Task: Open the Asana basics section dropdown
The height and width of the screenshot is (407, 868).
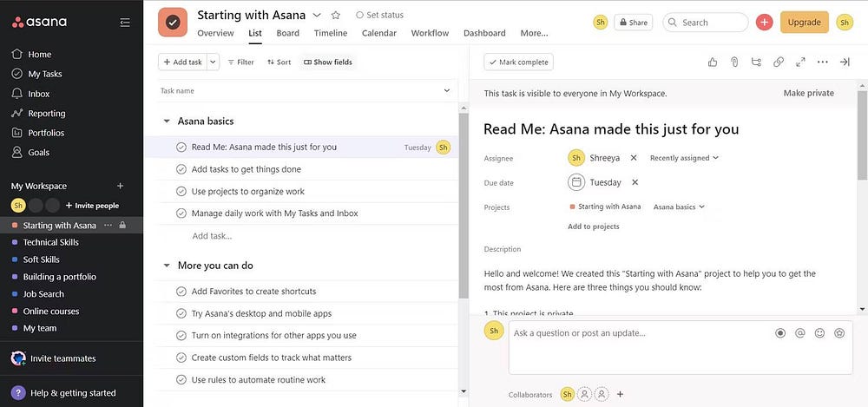Action: (680, 207)
